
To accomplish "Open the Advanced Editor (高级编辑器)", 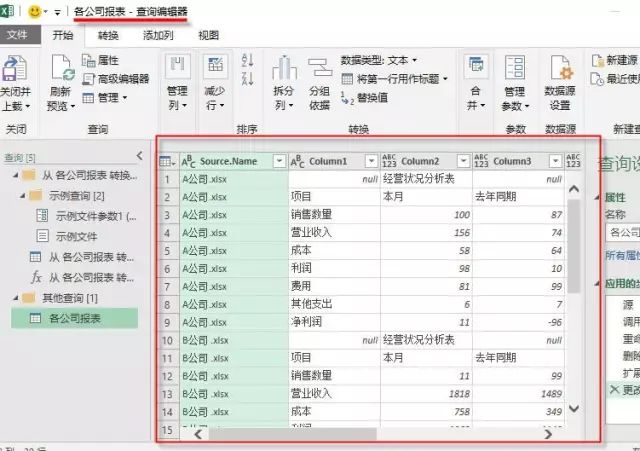I will [116, 79].
